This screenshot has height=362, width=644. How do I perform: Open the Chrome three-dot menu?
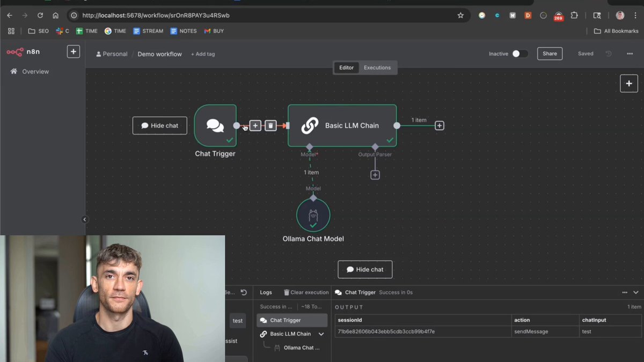point(634,16)
